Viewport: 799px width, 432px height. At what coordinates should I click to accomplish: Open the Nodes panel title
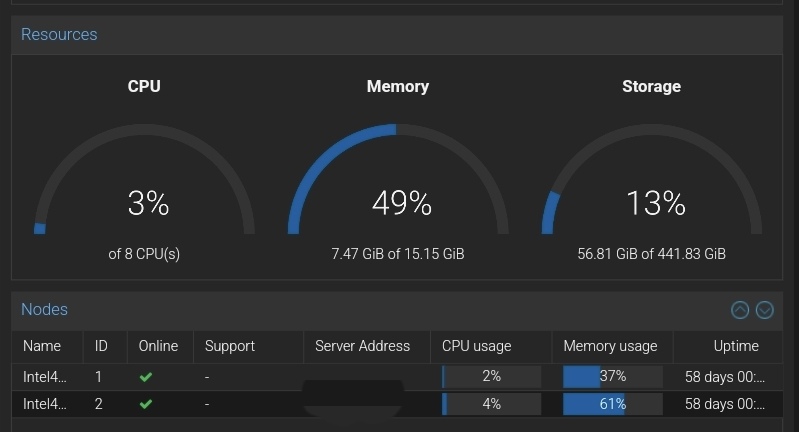pos(44,309)
